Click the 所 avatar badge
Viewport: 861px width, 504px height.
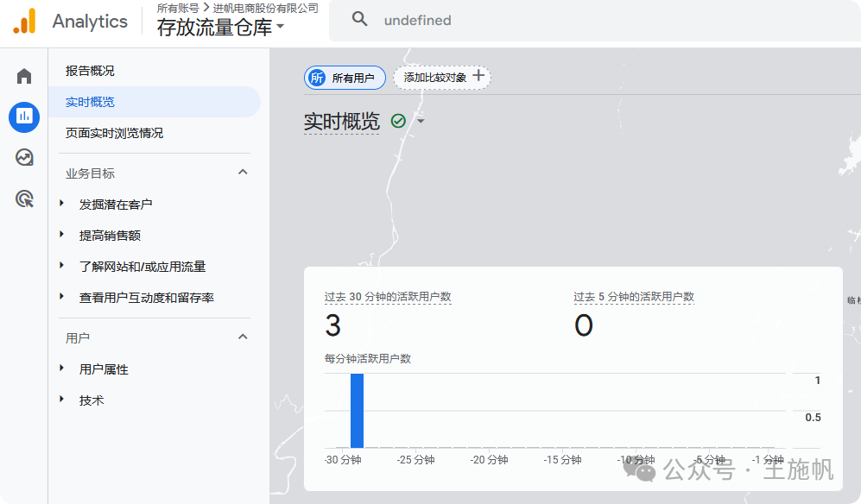pos(318,78)
